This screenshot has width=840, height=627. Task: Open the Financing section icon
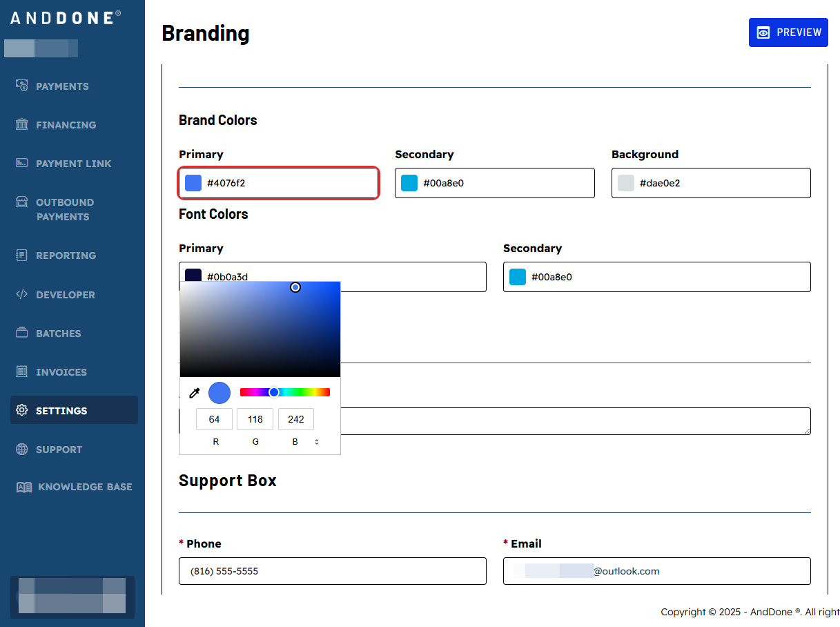[20, 124]
